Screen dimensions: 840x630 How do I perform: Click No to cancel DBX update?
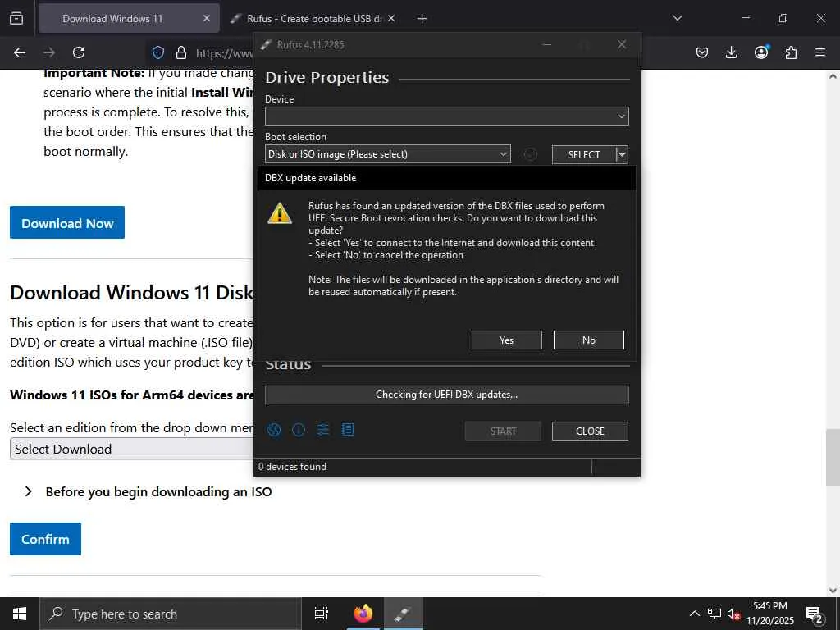click(589, 340)
